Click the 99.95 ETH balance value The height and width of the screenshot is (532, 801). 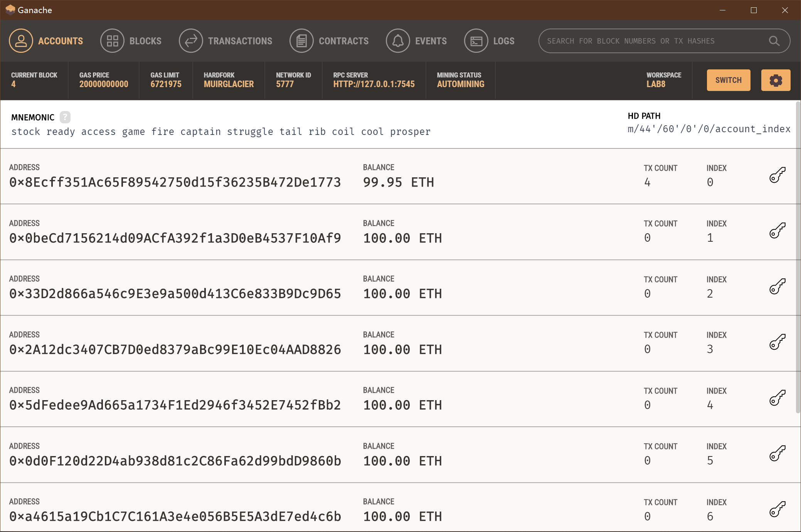point(399,182)
